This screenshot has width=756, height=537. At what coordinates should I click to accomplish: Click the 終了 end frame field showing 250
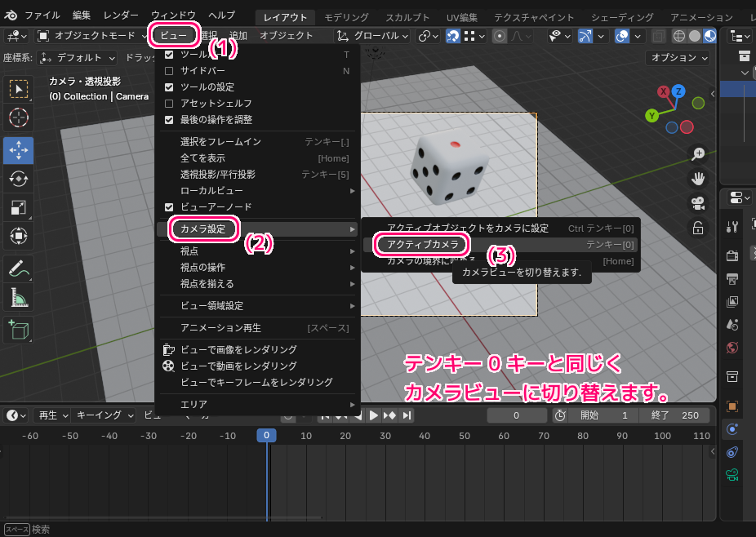click(x=678, y=415)
